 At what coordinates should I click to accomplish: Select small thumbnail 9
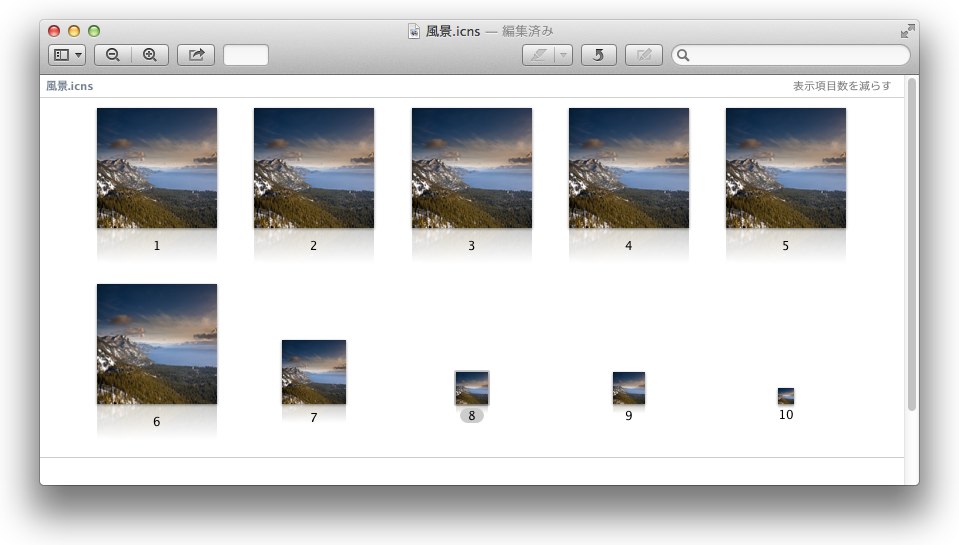point(629,388)
